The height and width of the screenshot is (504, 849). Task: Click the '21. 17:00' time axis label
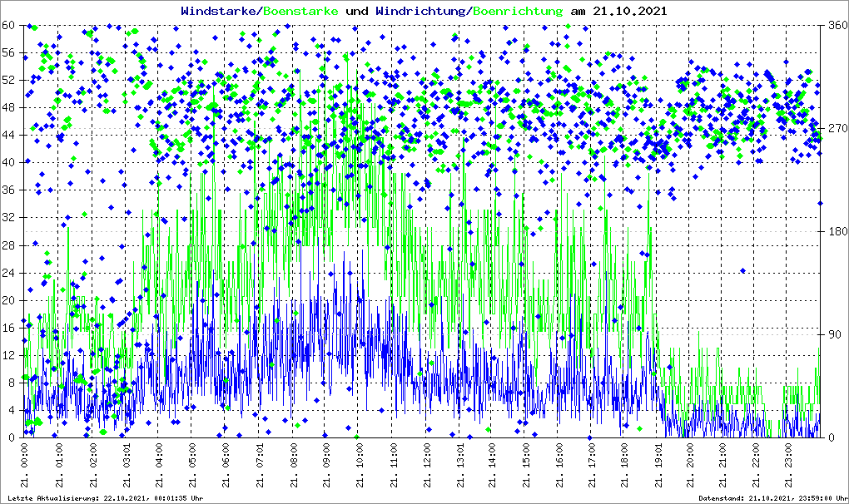point(593,465)
